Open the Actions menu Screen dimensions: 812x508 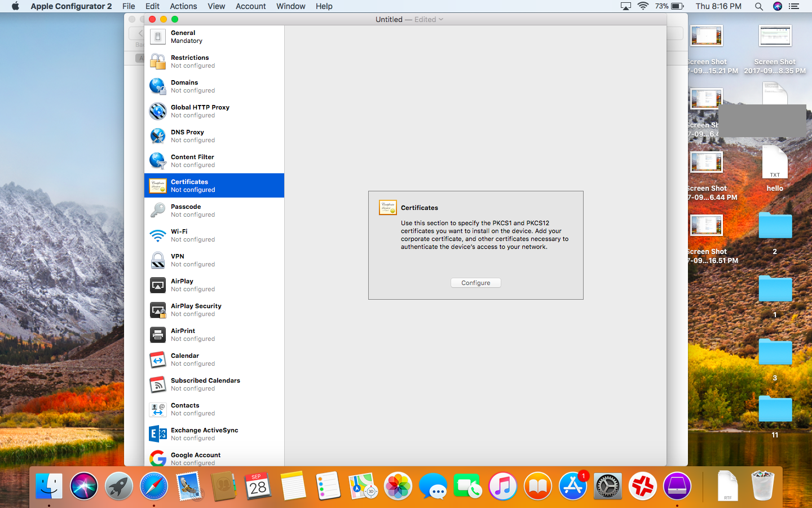183,6
